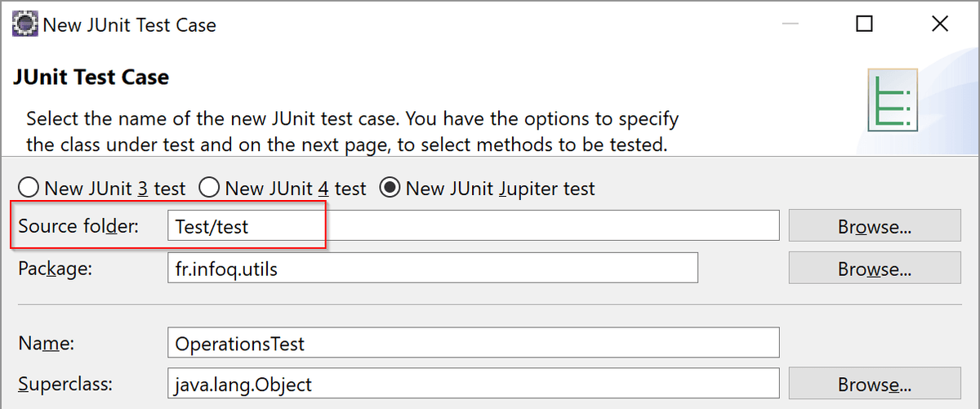Image resolution: width=980 pixels, height=409 pixels.
Task: Click the Source folder label
Action: 78,226
